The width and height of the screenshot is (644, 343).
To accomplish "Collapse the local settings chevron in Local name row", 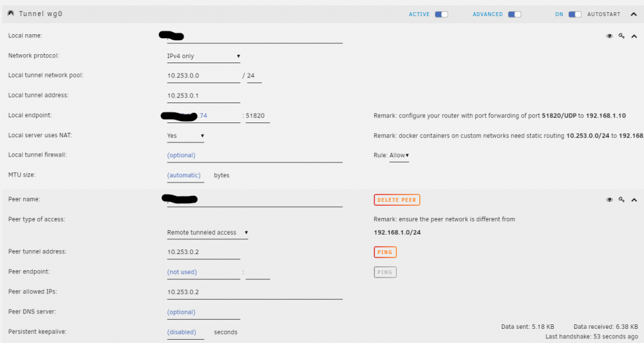I will [x=634, y=36].
